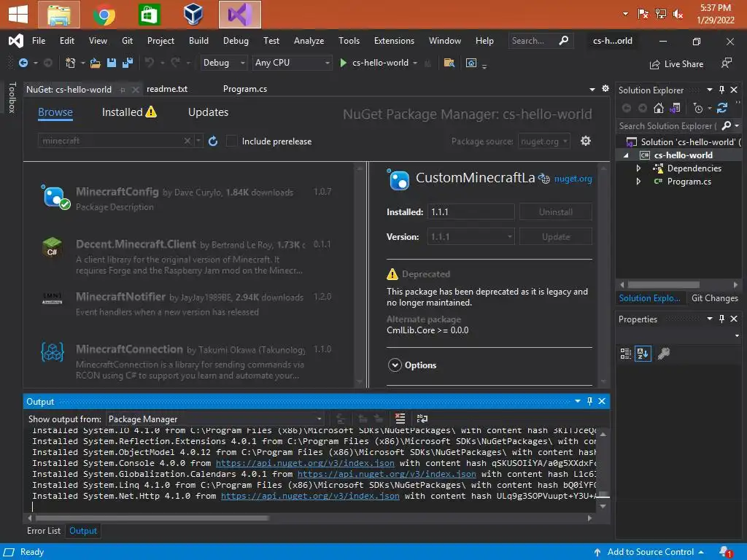Open the Version 1.1.1 dropdown

tap(471, 237)
